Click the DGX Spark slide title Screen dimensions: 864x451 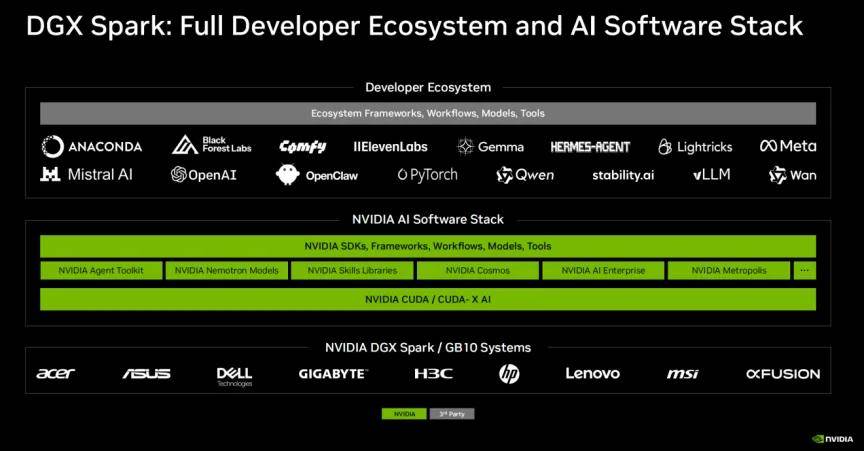(x=414, y=26)
